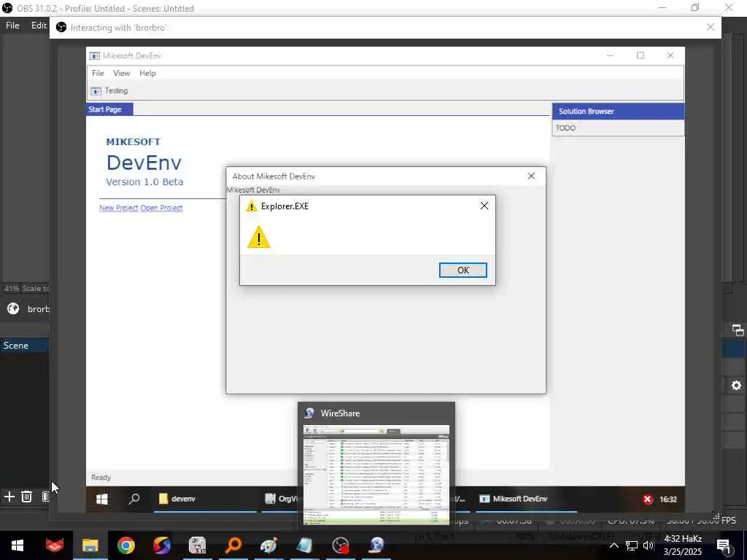
Task: Click the 4:32 system clock and date
Action: coord(683,545)
